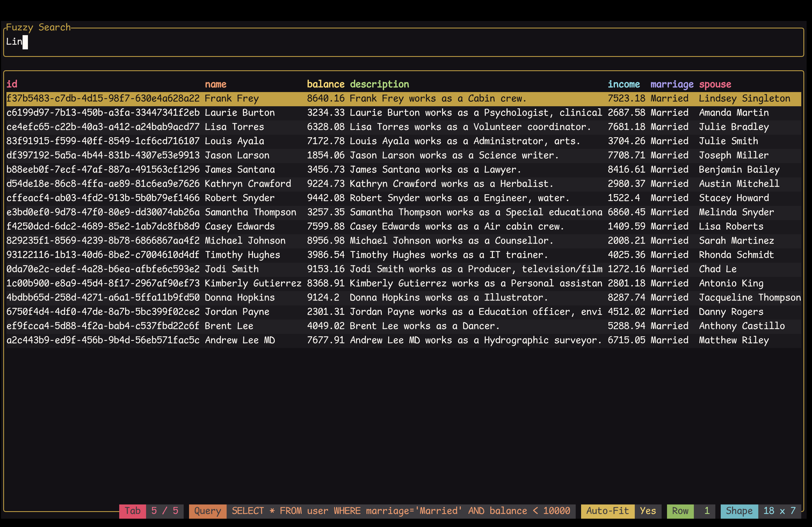Select the Louis Ayala name cell
The height and width of the screenshot is (527, 812).
(234, 141)
